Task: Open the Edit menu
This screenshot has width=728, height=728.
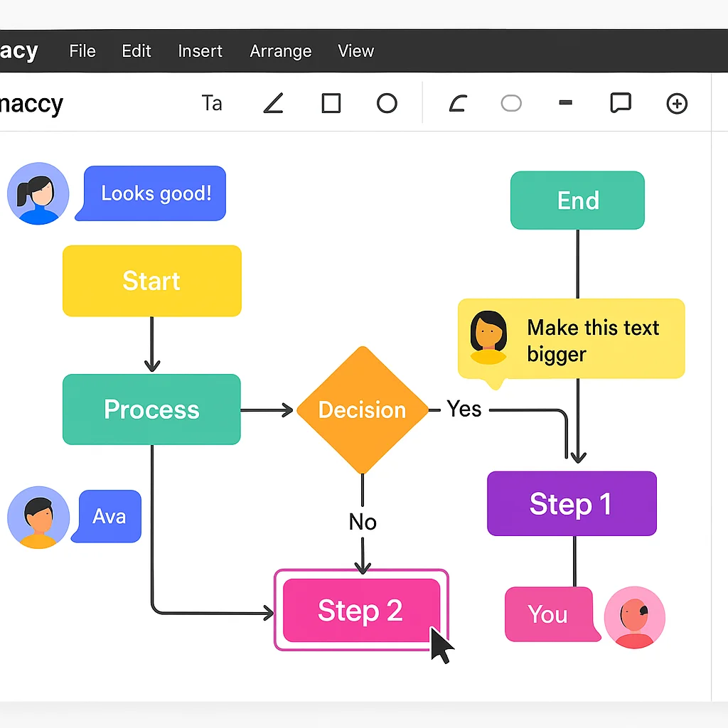Action: [x=136, y=50]
